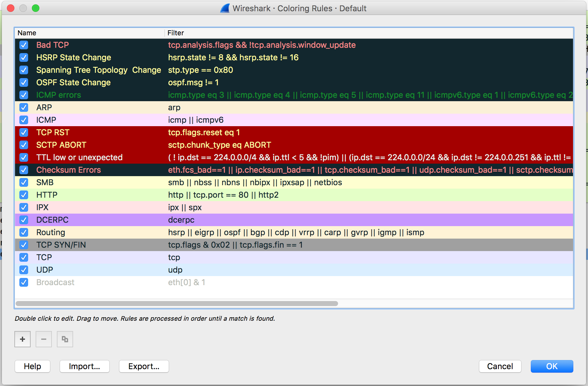Viewport: 588px width, 386px height.
Task: Select the TCP SYN/FIN filter expression
Action: (235, 245)
